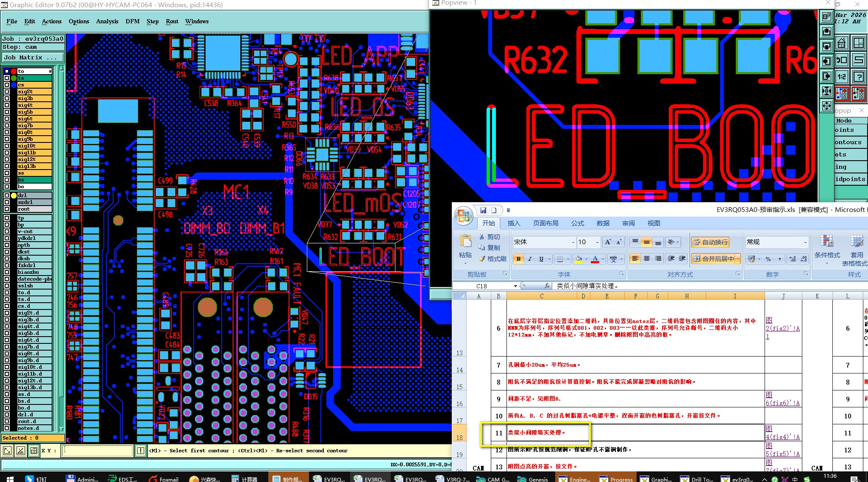
Task: Open the DFM menu
Action: pos(132,21)
